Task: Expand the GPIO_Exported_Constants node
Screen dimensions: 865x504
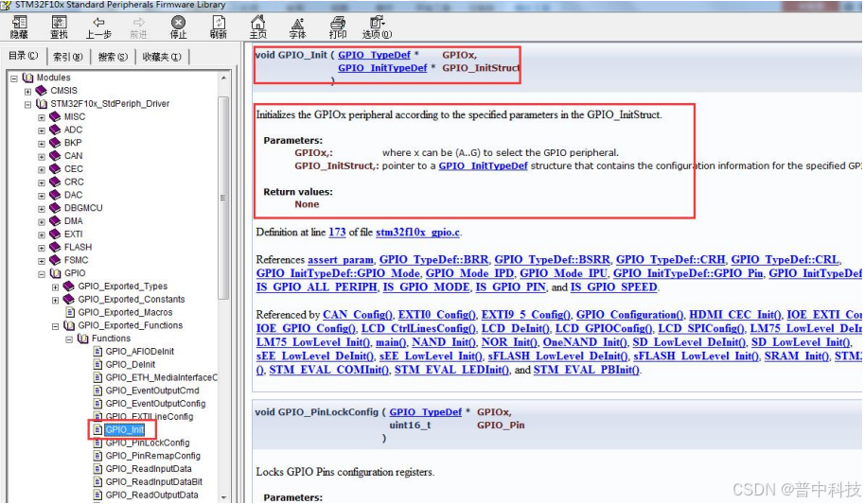Action: [55, 301]
